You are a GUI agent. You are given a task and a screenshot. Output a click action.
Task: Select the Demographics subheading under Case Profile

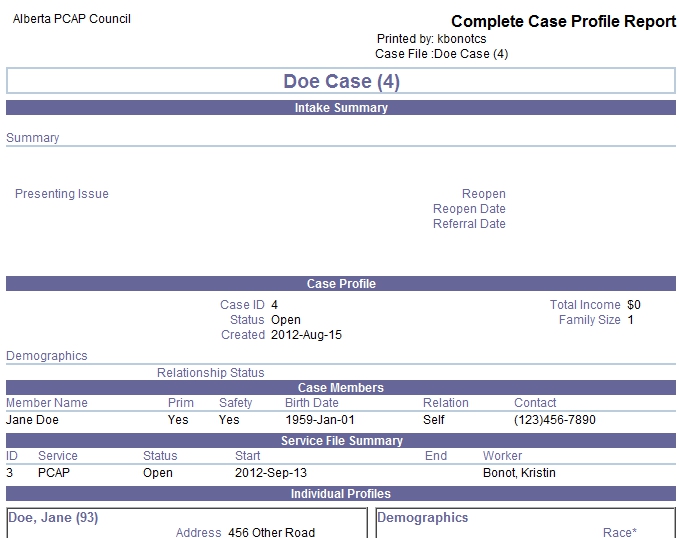pos(46,356)
